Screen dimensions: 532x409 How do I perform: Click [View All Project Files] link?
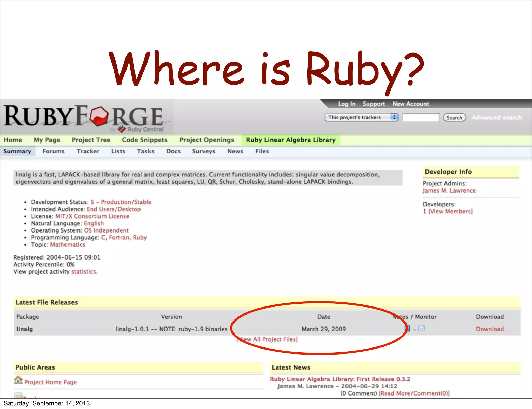coord(267,339)
